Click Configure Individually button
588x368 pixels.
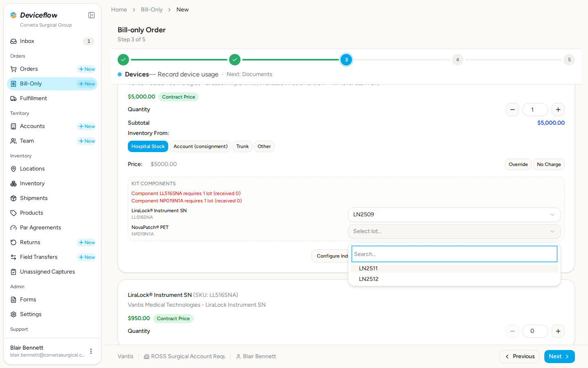[330, 256]
